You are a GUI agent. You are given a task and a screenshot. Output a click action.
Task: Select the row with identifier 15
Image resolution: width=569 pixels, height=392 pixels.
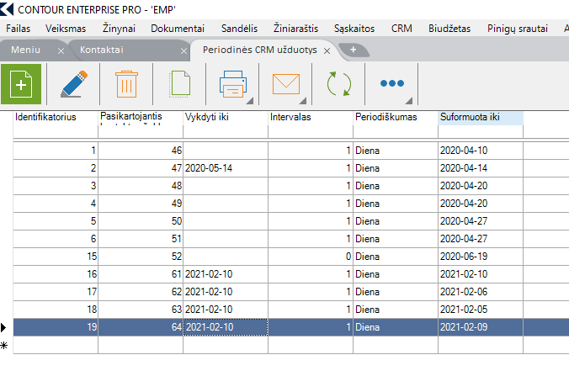(x=56, y=255)
